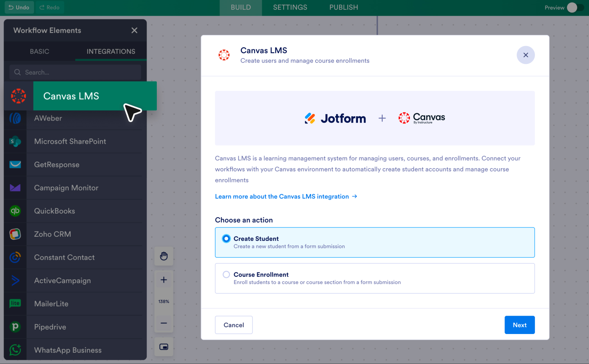Close the Canvas LMS dialog

pyautogui.click(x=526, y=55)
